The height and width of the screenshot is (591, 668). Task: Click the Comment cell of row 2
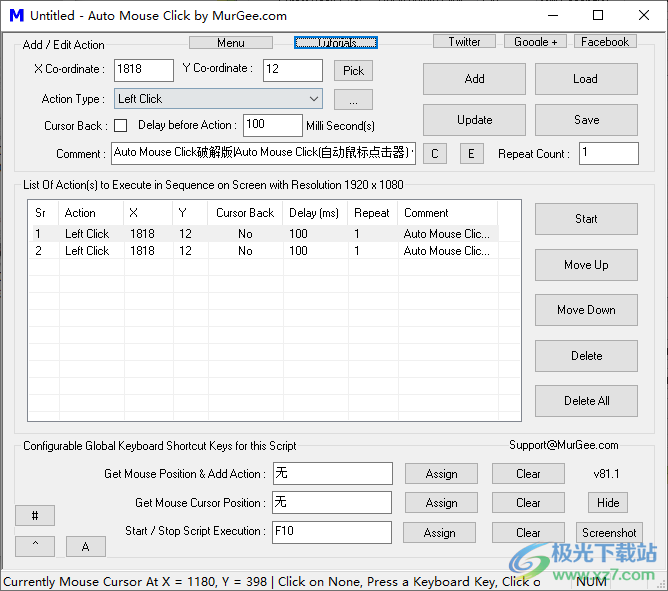(447, 251)
